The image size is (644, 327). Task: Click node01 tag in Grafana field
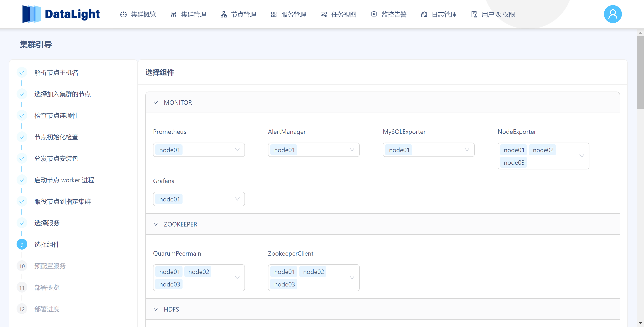pyautogui.click(x=169, y=199)
